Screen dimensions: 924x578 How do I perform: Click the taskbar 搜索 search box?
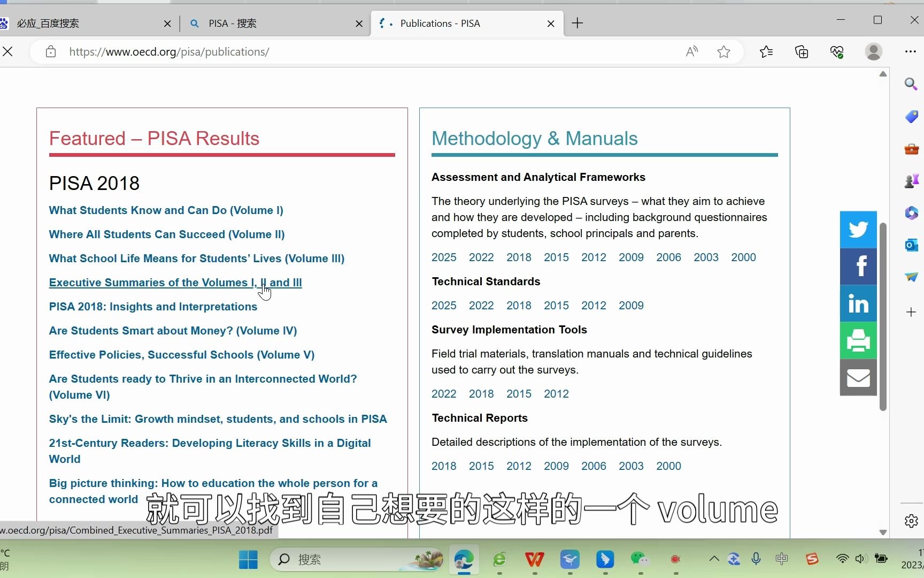click(357, 560)
